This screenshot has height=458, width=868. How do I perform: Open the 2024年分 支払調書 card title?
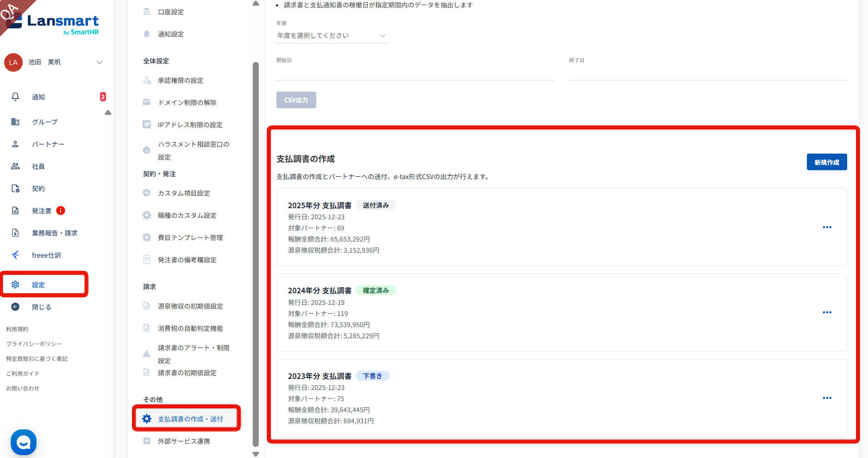319,291
